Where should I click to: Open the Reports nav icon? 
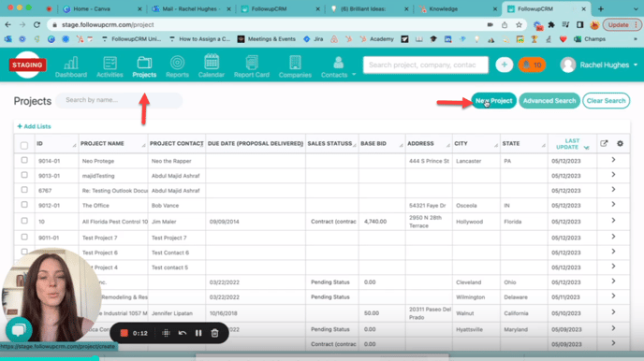click(177, 66)
